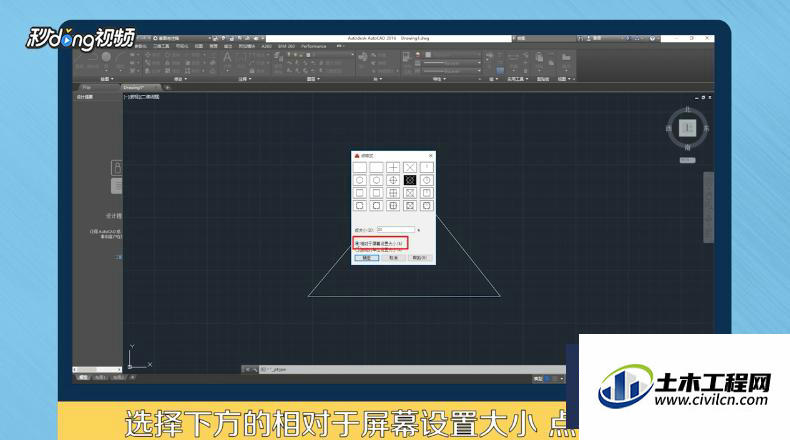Add a new drawing tab with plus
This screenshot has width=790, height=440.
[168, 88]
